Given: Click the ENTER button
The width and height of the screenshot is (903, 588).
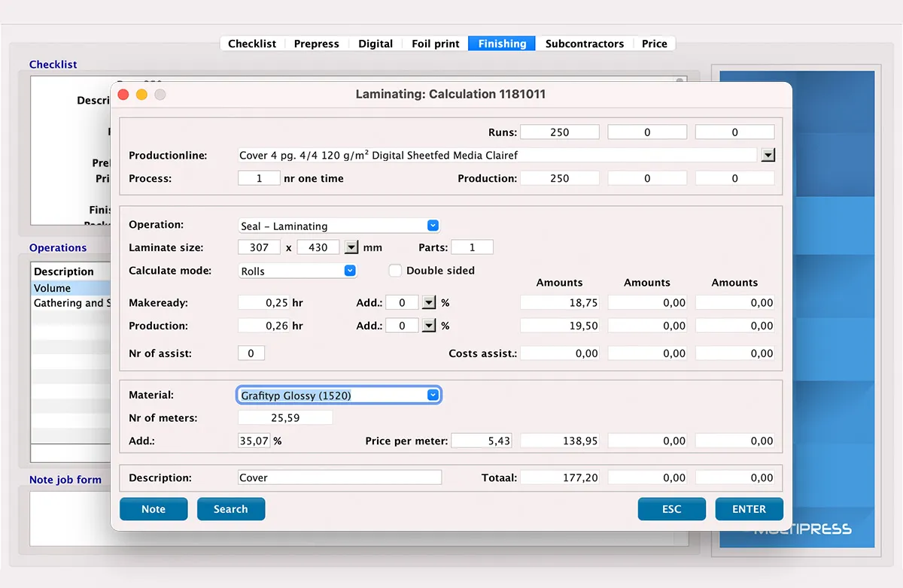Looking at the screenshot, I should click(749, 509).
